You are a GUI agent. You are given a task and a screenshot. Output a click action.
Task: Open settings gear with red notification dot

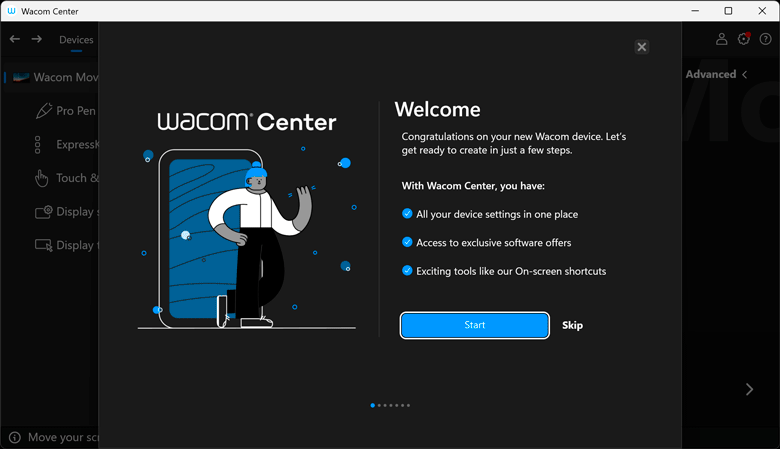tap(744, 39)
